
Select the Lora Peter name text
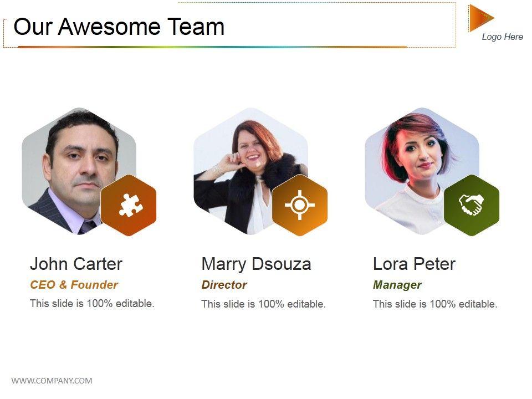(x=414, y=264)
